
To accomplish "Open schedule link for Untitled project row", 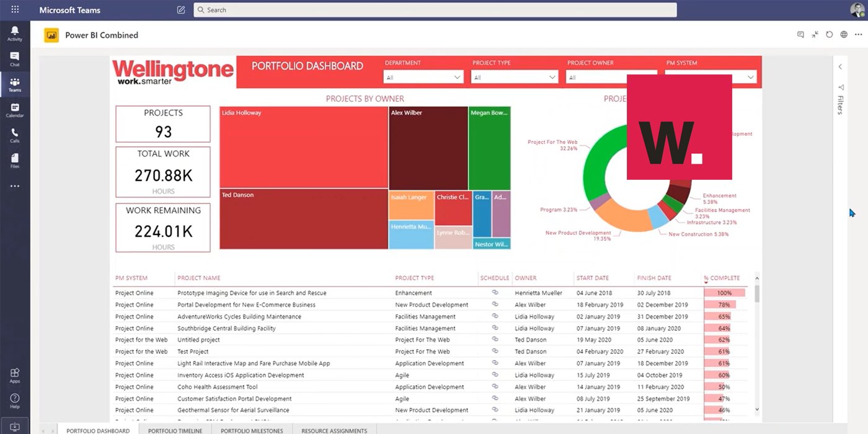I will pyautogui.click(x=495, y=339).
